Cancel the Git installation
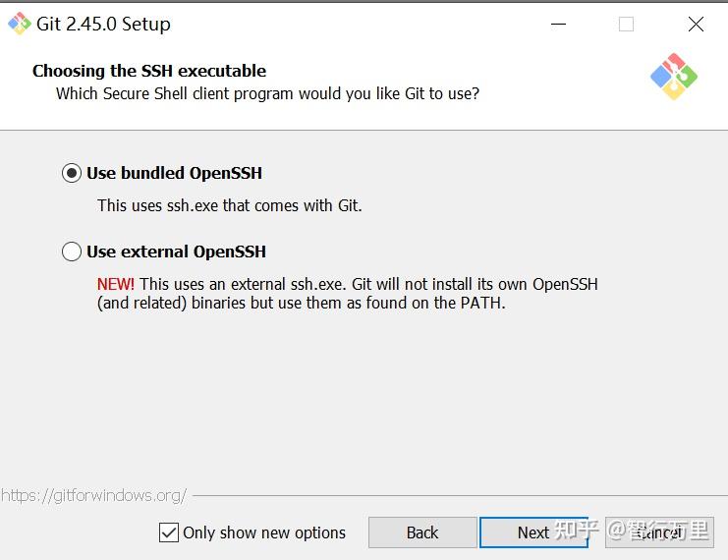728x560 pixels. coord(659,532)
